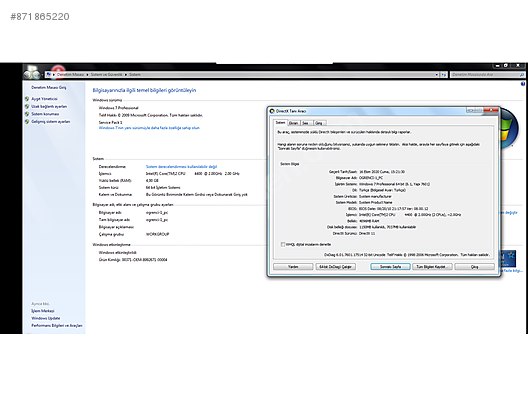This screenshot has width=528, height=396.
Task: Click the 4096MB RAM value in DirectX dialog
Action: 369,221
